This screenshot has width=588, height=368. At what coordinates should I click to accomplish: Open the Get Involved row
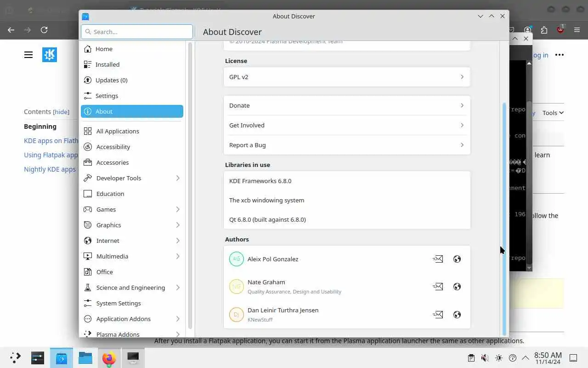[x=347, y=125]
